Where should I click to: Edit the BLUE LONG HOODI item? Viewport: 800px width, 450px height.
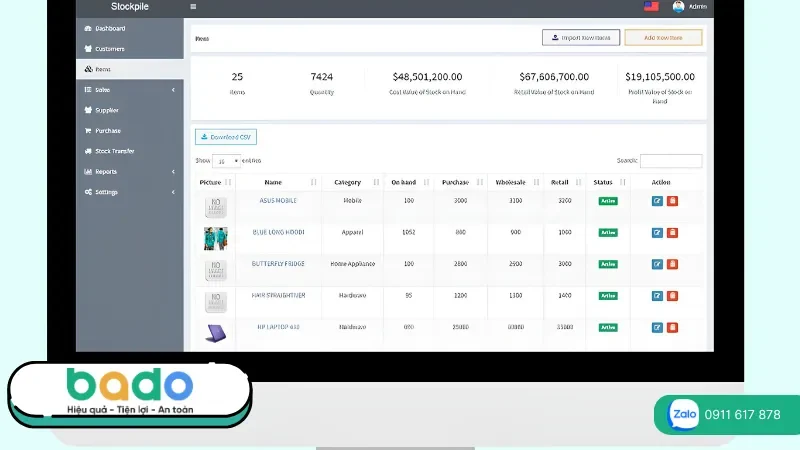click(x=657, y=233)
